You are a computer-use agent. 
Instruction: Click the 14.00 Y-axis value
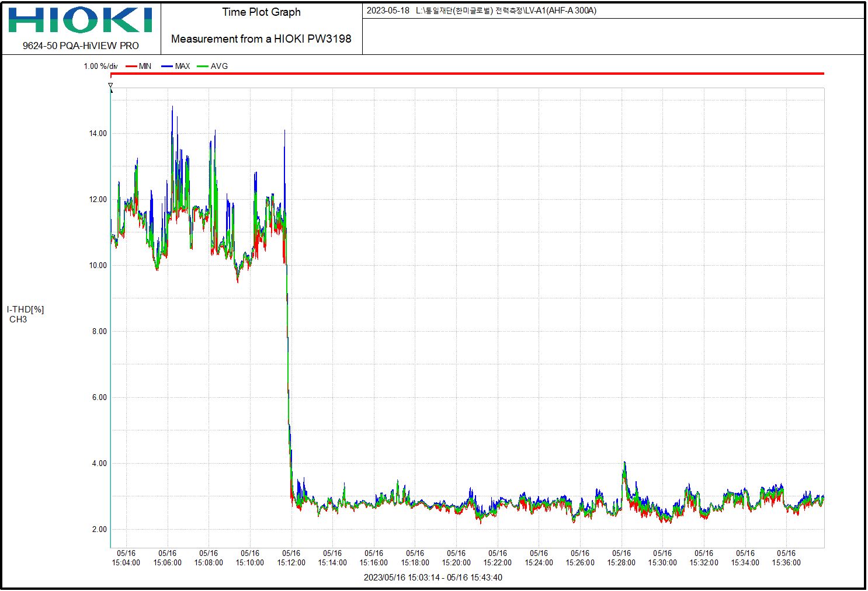point(98,134)
